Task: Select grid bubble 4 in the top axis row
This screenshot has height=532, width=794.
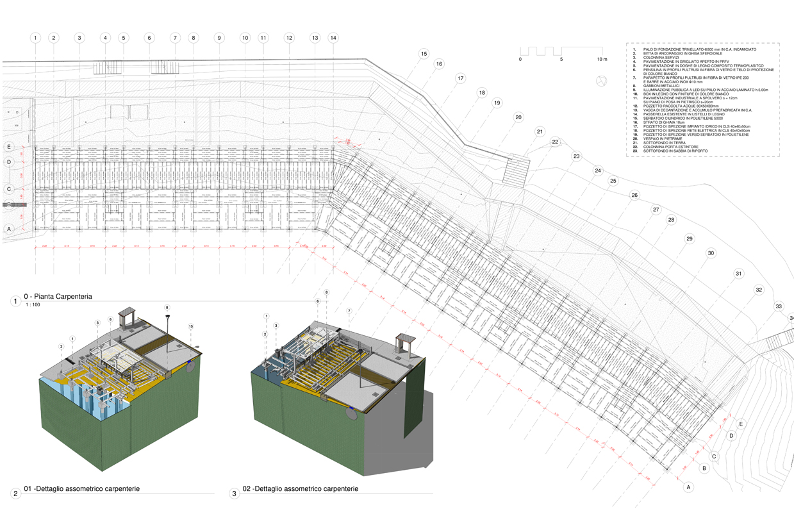Action: [x=105, y=38]
